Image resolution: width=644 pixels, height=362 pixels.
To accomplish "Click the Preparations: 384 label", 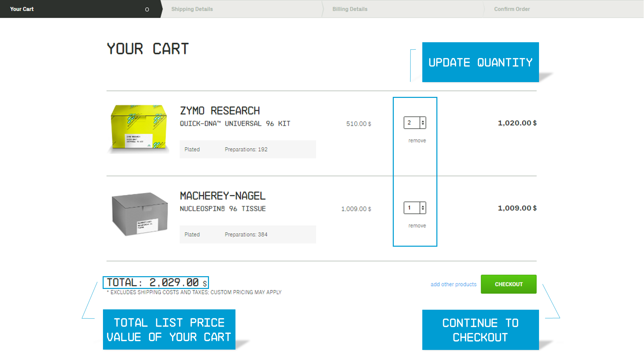I will click(x=246, y=235).
